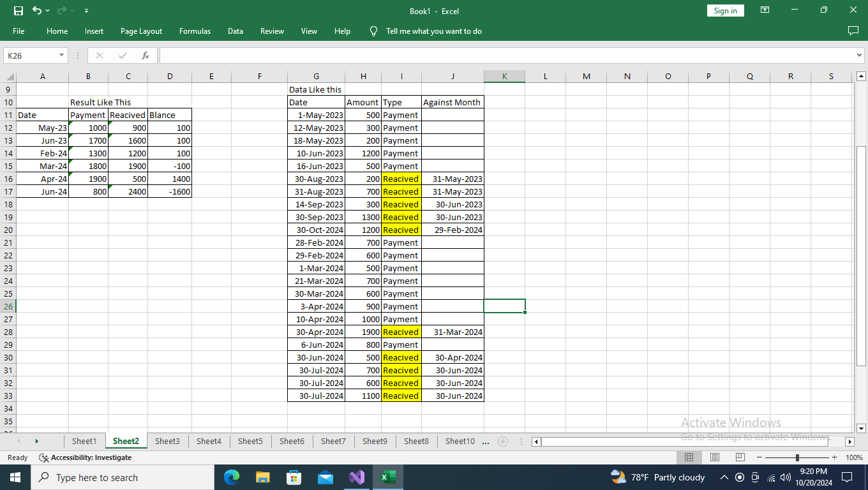Click horizontal scrollbar right arrow

click(849, 442)
